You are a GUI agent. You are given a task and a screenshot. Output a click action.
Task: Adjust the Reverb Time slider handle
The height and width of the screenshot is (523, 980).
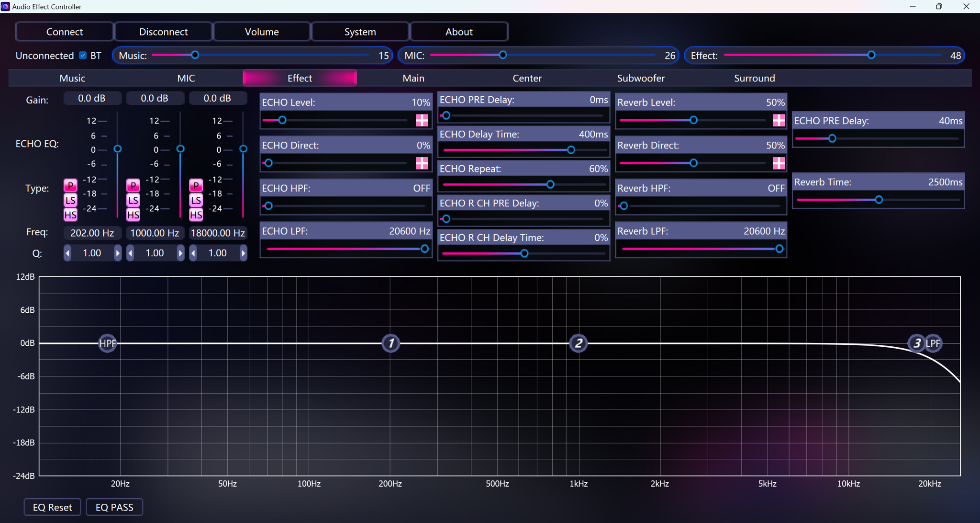point(879,200)
